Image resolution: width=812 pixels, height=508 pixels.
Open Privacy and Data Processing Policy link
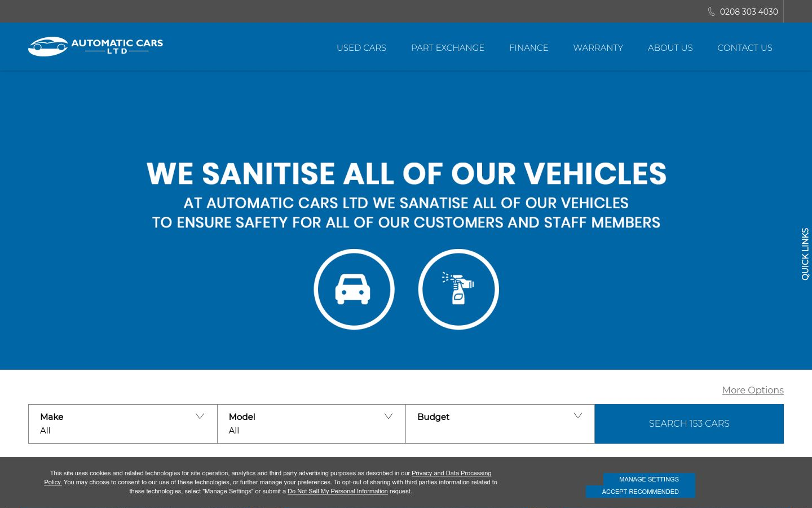click(451, 473)
